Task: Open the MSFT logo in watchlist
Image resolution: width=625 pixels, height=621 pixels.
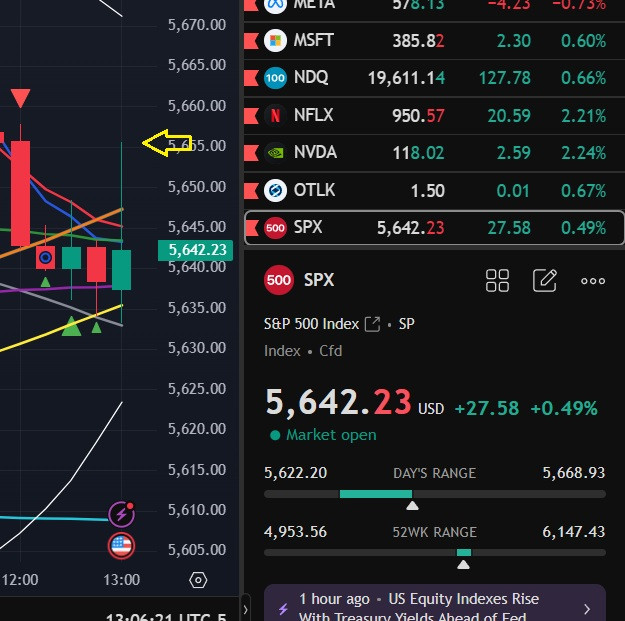Action: (275, 41)
